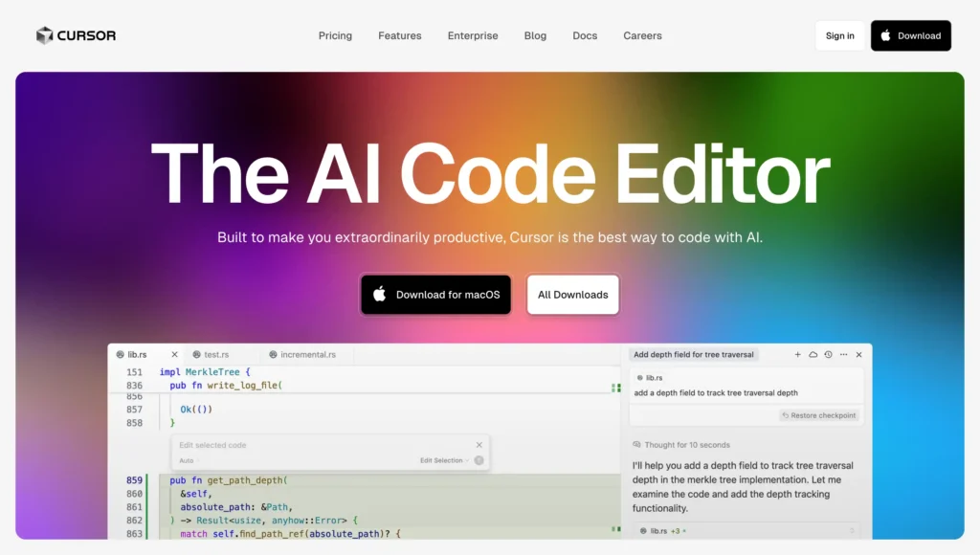Close the chat panel with X
This screenshot has width=980, height=555.
[x=858, y=354]
